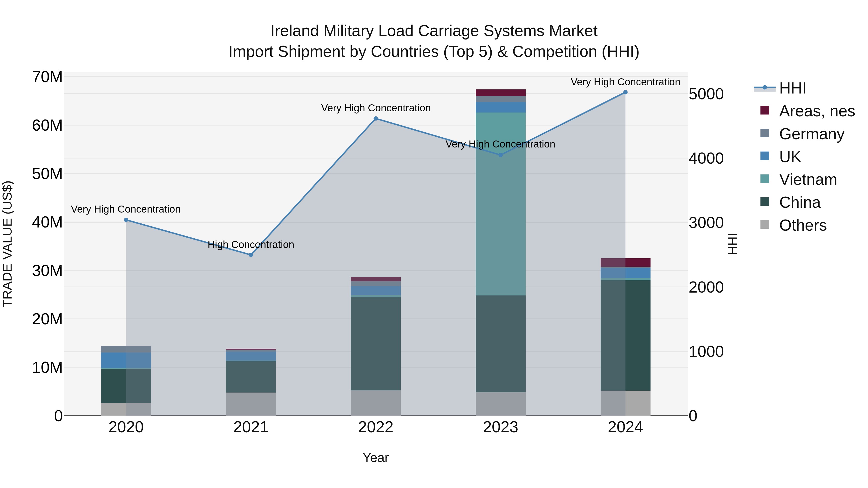Image resolution: width=868 pixels, height=488 pixels.
Task: Select UK segment of the 2020 bar
Action: 126,360
